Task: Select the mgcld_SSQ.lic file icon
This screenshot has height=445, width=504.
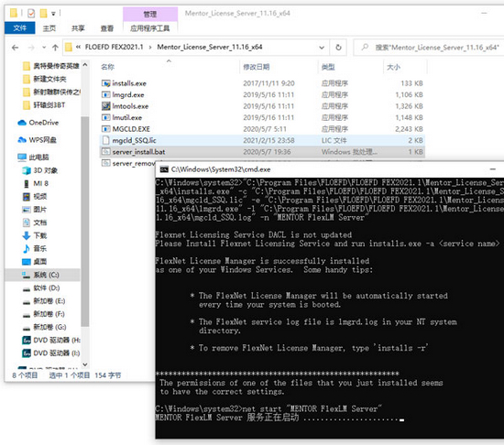Action: [x=105, y=140]
